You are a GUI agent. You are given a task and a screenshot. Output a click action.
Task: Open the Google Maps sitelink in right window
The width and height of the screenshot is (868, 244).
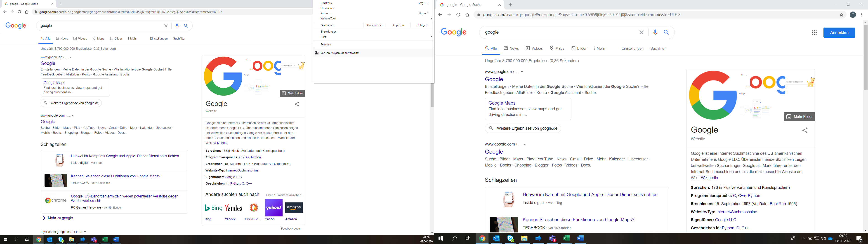(502, 103)
